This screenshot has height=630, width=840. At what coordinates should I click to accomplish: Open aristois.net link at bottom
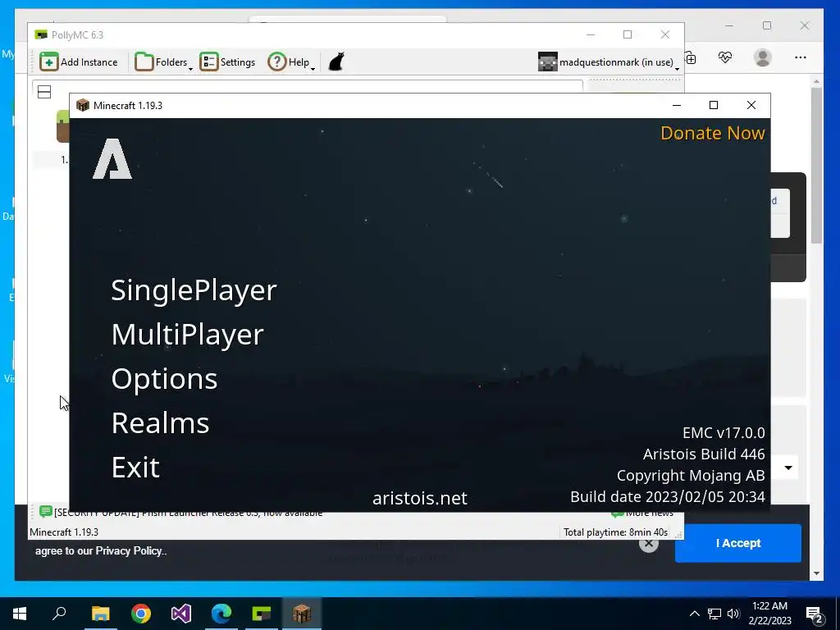pos(419,498)
